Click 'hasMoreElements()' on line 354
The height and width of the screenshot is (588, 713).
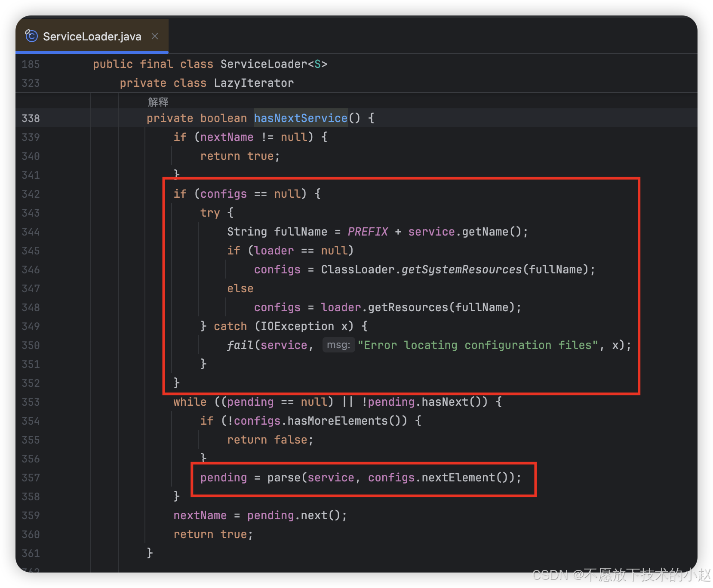coord(347,421)
